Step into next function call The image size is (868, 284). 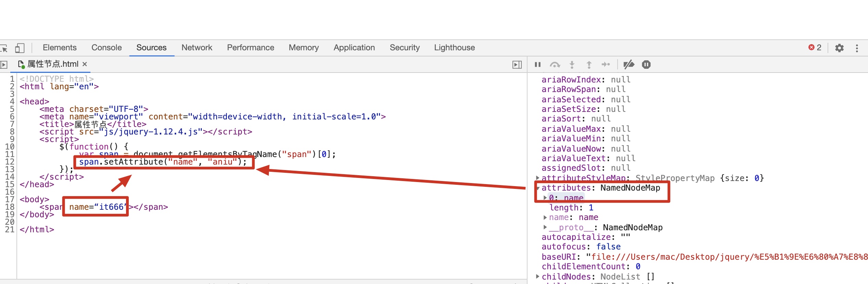572,64
